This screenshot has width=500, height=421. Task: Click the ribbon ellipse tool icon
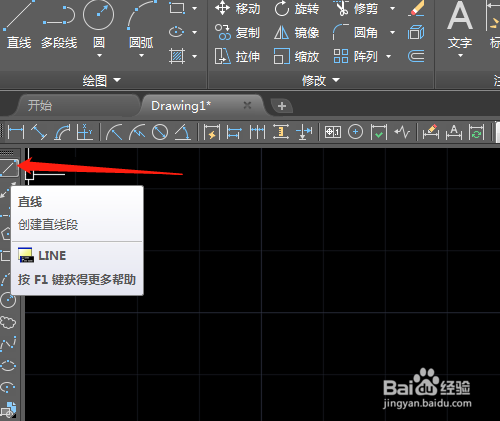click(x=177, y=32)
